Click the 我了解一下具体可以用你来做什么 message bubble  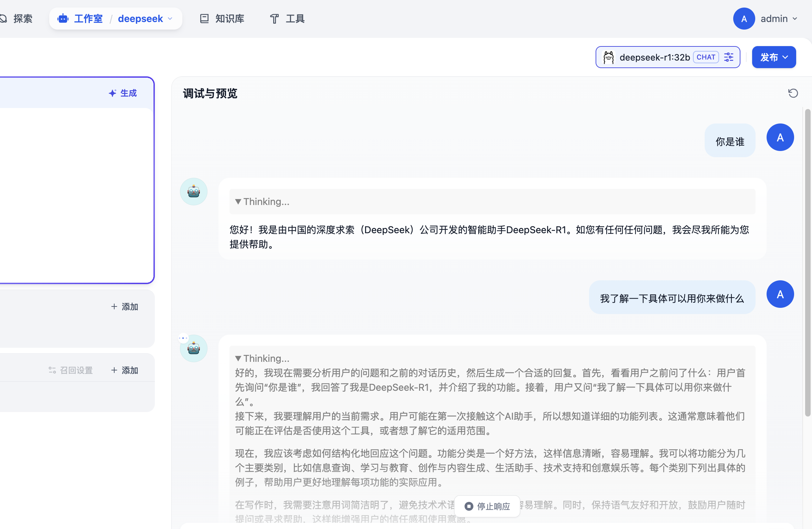pos(672,298)
